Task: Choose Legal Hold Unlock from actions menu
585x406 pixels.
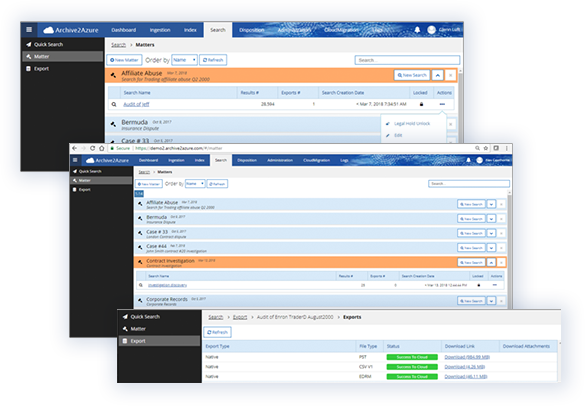Action: 412,124
